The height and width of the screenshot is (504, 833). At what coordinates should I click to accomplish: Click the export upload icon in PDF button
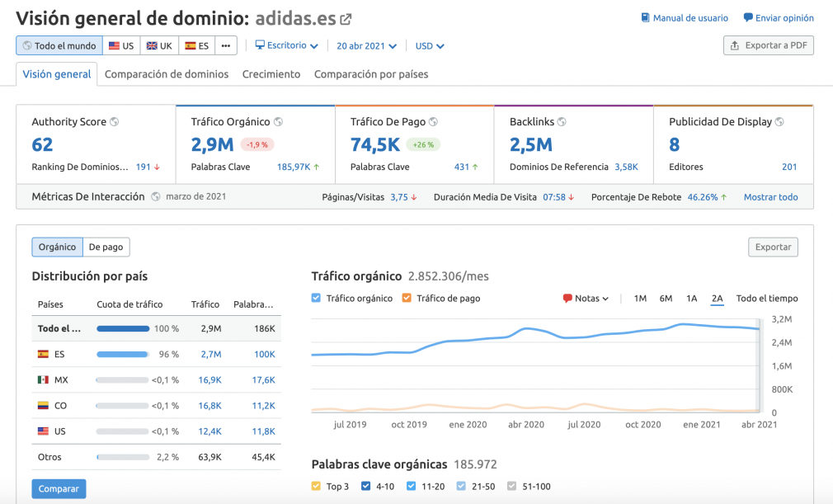point(735,45)
